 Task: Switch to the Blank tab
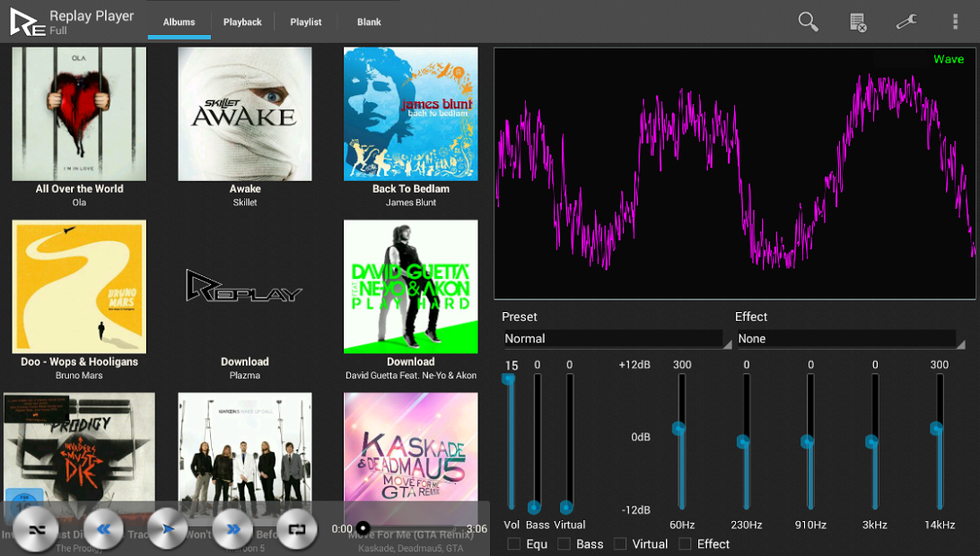(369, 22)
